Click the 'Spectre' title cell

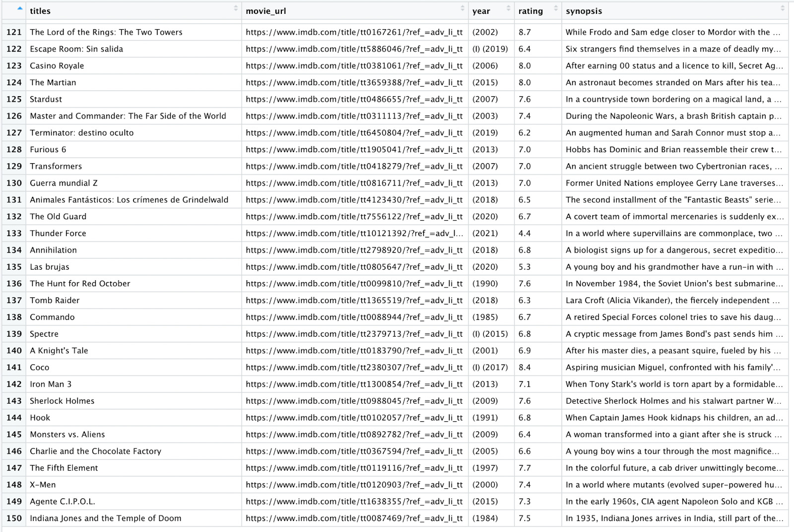133,334
